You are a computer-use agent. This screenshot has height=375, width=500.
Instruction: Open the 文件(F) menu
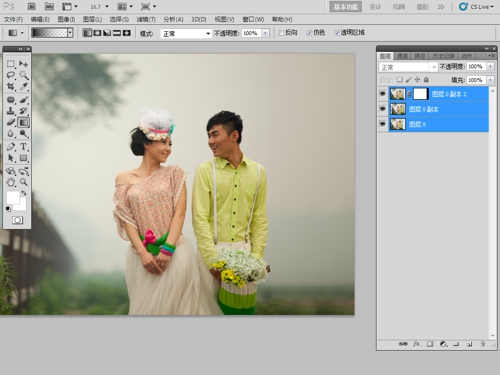13,19
